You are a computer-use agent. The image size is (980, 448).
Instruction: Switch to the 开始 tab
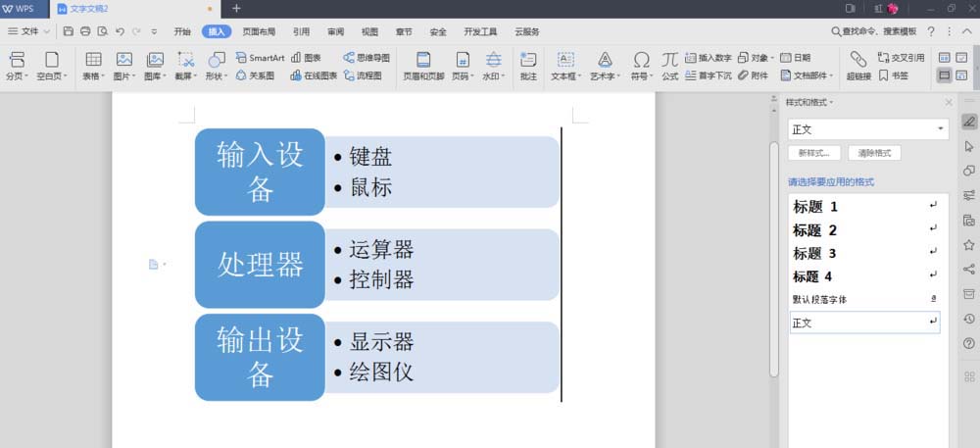point(182,32)
